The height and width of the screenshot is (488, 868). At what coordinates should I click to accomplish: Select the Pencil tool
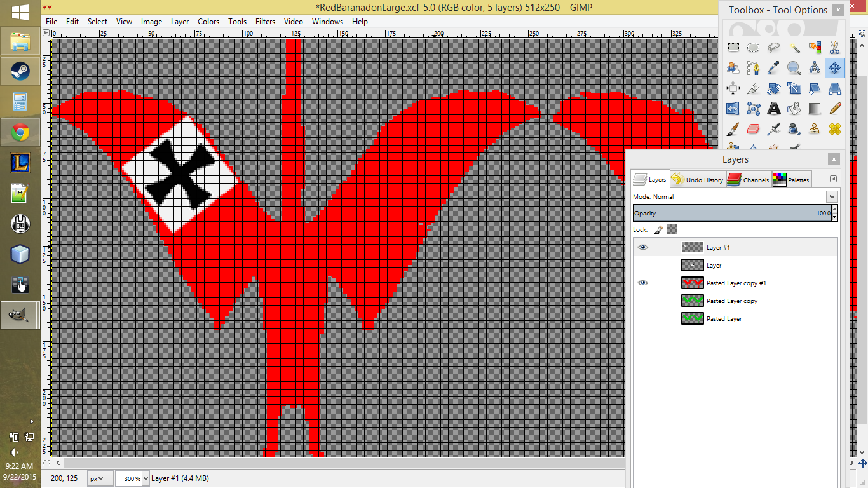835,109
